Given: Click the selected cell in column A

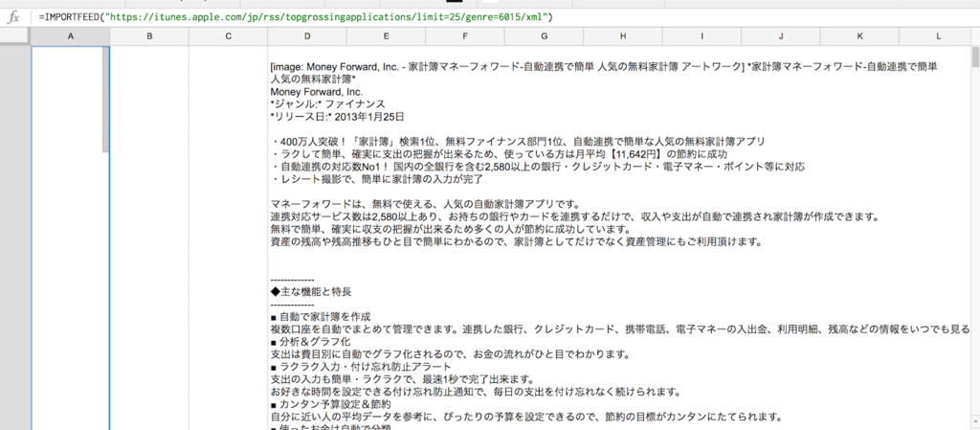Looking at the screenshot, I should pos(71,238).
